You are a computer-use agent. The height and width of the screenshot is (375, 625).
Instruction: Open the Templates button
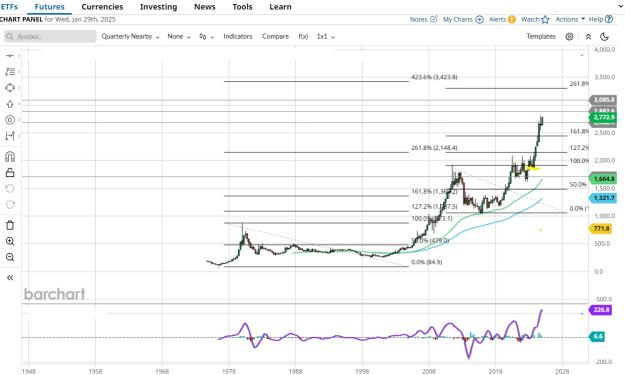tap(541, 36)
